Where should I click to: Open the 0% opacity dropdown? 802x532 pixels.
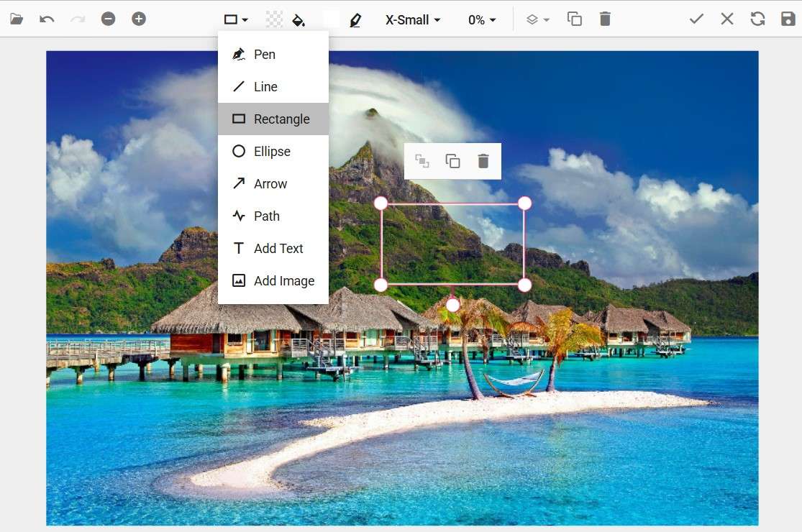[482, 20]
